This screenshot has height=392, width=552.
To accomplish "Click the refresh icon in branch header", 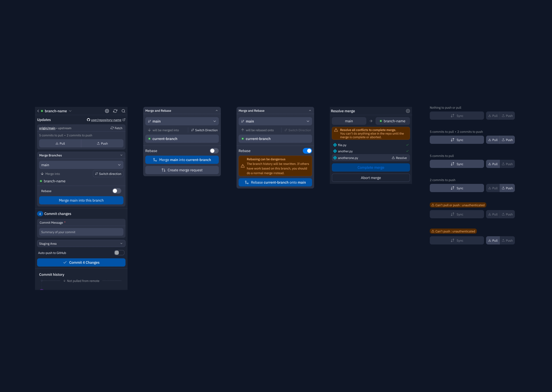I will point(115,111).
